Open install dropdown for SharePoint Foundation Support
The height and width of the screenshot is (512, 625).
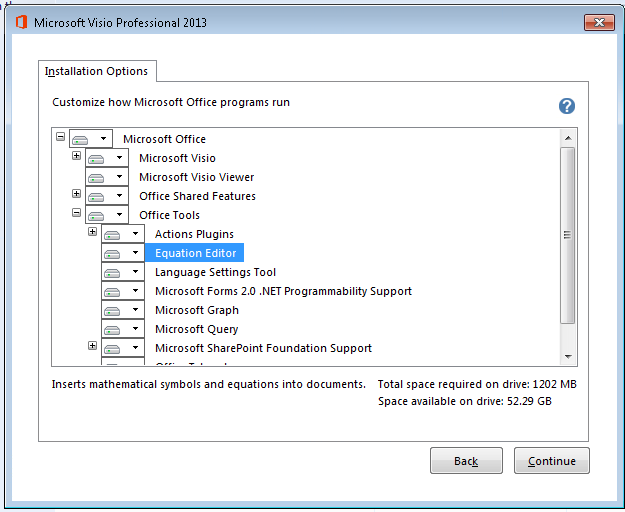123,348
